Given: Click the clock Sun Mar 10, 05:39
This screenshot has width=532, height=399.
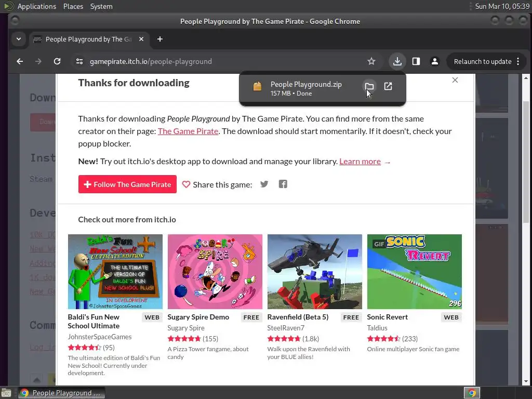Looking at the screenshot, I should coord(502,6).
